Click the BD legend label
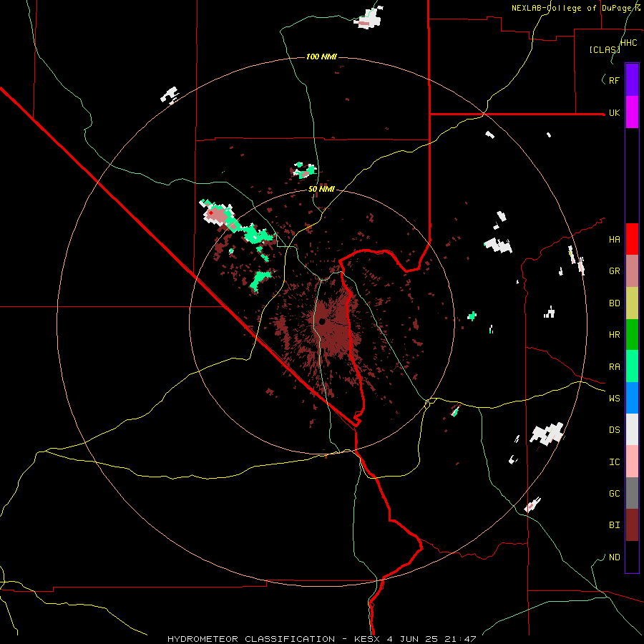Viewport: 644px width, 644px height. pyautogui.click(x=614, y=303)
